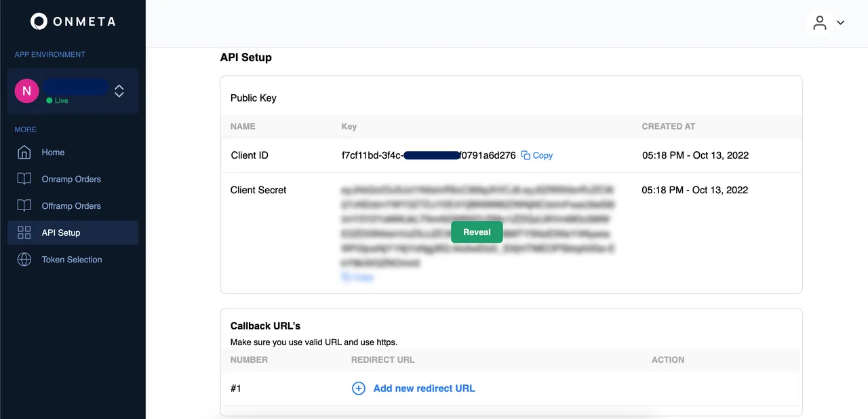The height and width of the screenshot is (419, 868).
Task: Click the Copy text beside Client ID
Action: [x=542, y=155]
